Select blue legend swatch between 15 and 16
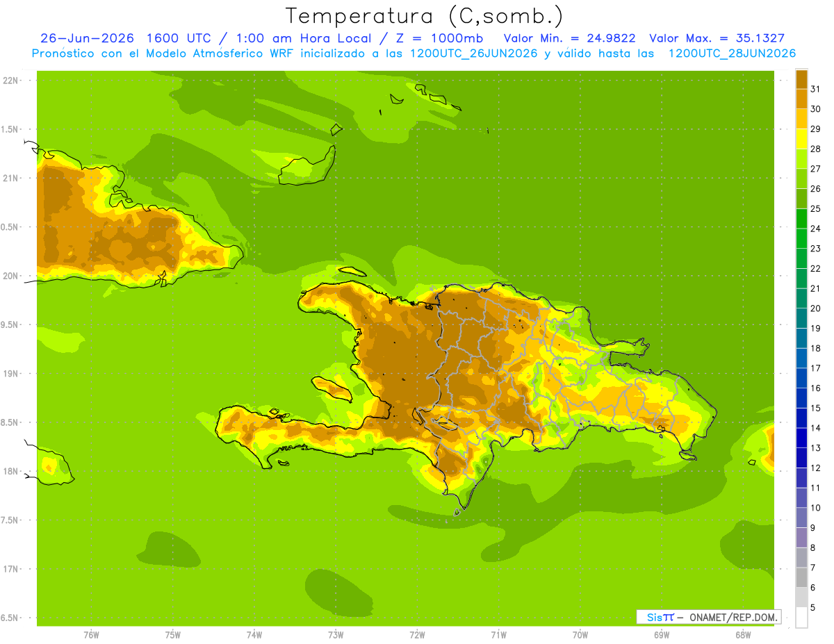Screen dimensions: 834x644 pyautogui.click(x=801, y=398)
